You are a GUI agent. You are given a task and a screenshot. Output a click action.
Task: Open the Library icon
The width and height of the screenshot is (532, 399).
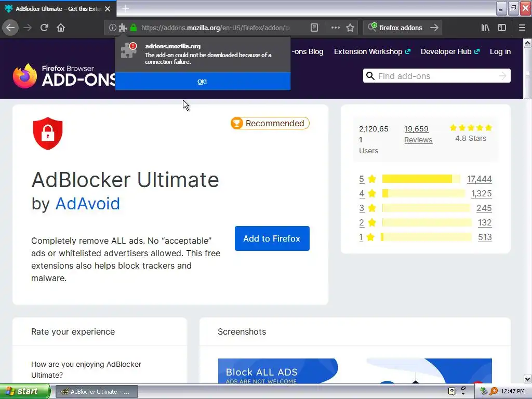(x=485, y=28)
